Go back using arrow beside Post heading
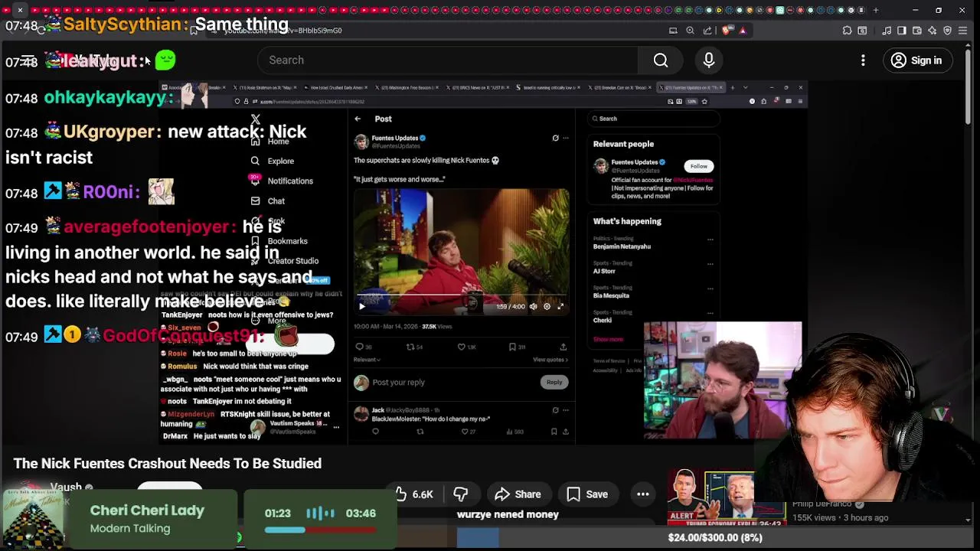Viewport: 980px width, 551px height. coord(358,119)
